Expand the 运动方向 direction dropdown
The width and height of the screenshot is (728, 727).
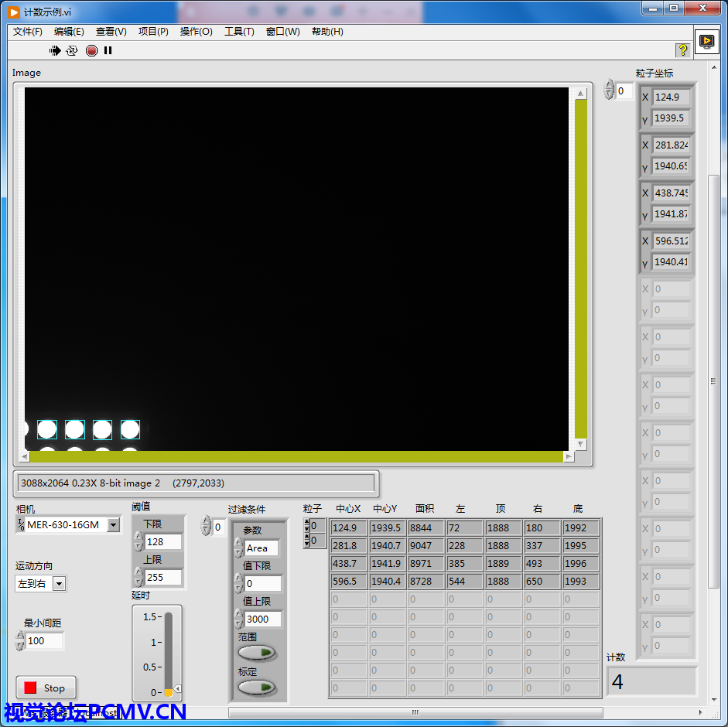59,584
